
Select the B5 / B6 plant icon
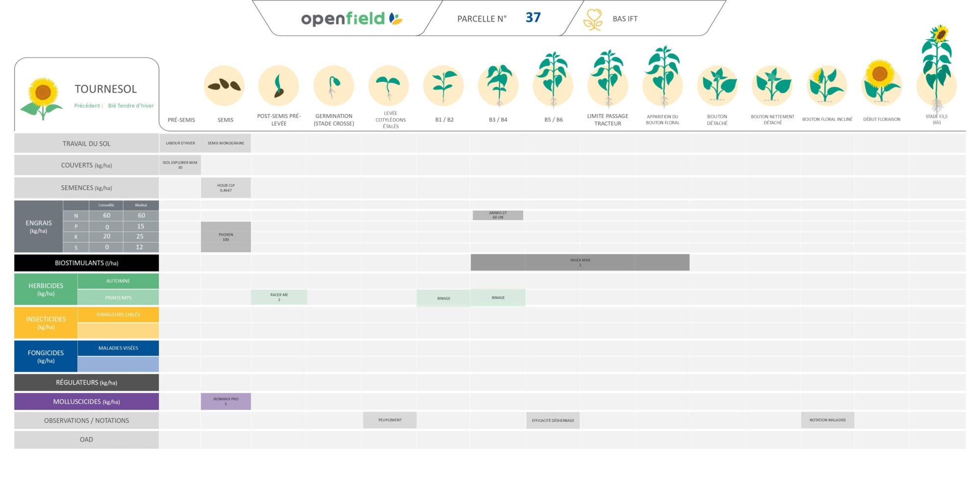pos(553,81)
